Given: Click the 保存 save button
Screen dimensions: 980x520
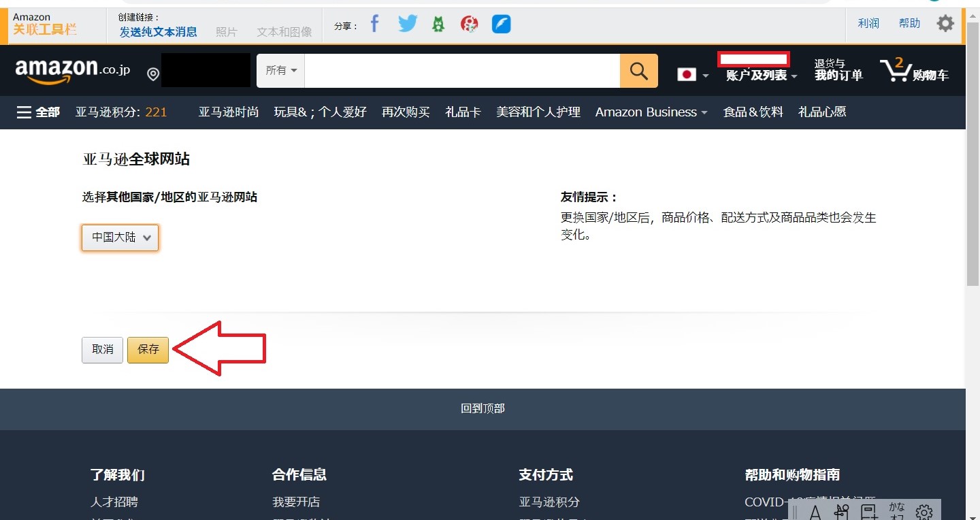Looking at the screenshot, I should (x=148, y=350).
